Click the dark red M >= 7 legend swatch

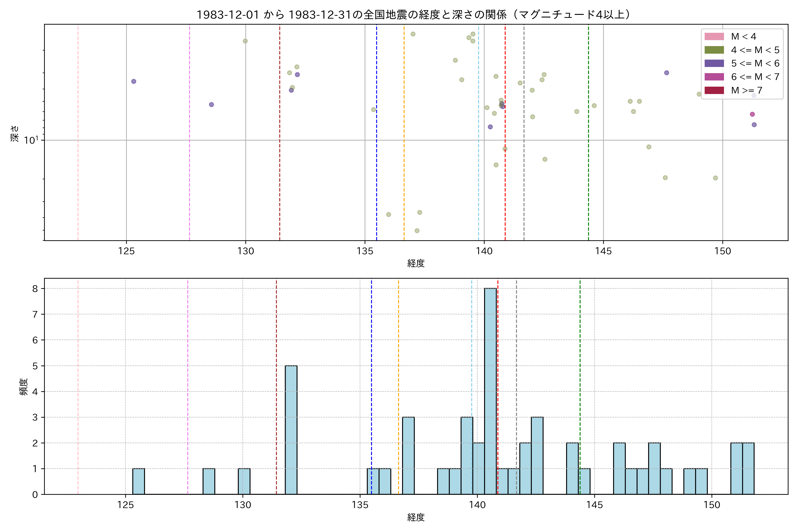[714, 90]
